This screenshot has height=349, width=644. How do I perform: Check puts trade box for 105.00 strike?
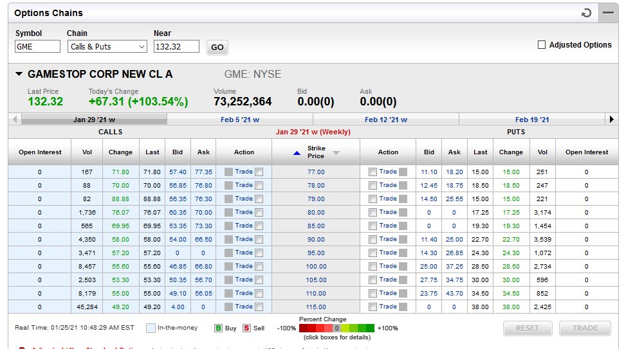373,280
